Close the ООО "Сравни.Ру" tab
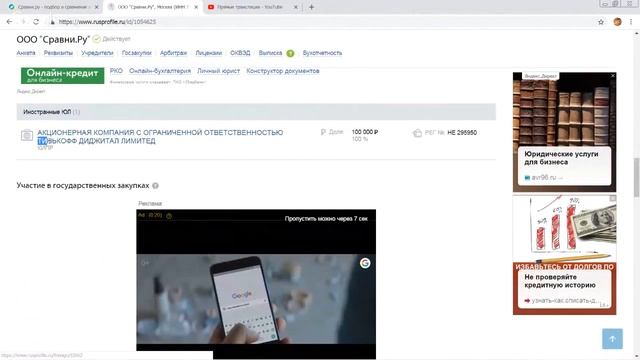The image size is (640, 360). click(x=196, y=7)
